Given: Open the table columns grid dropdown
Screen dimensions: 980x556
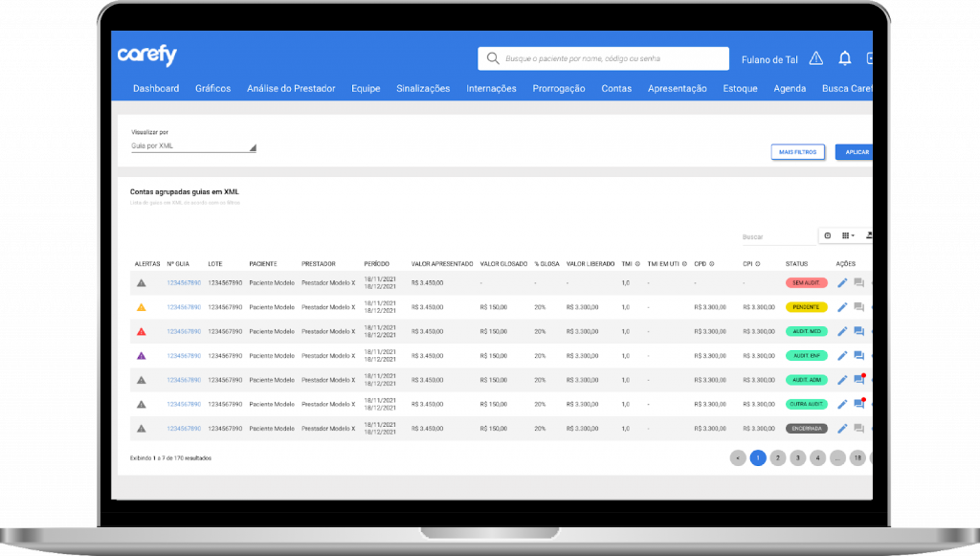Looking at the screenshot, I should (x=848, y=235).
